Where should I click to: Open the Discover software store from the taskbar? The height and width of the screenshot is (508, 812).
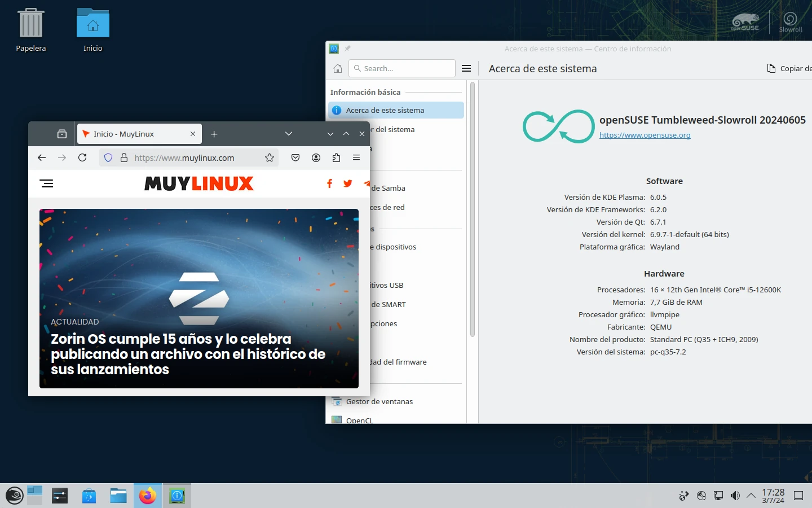pos(89,495)
